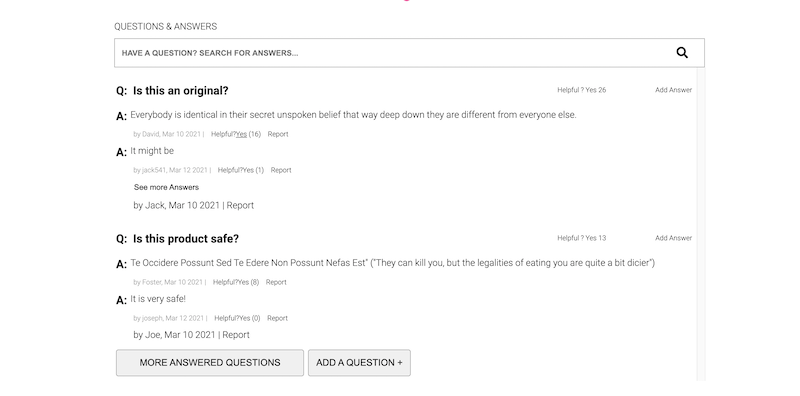Screen dimensions: 800x396
Task: Mark Foster's answer as helpful
Action: pos(243,282)
